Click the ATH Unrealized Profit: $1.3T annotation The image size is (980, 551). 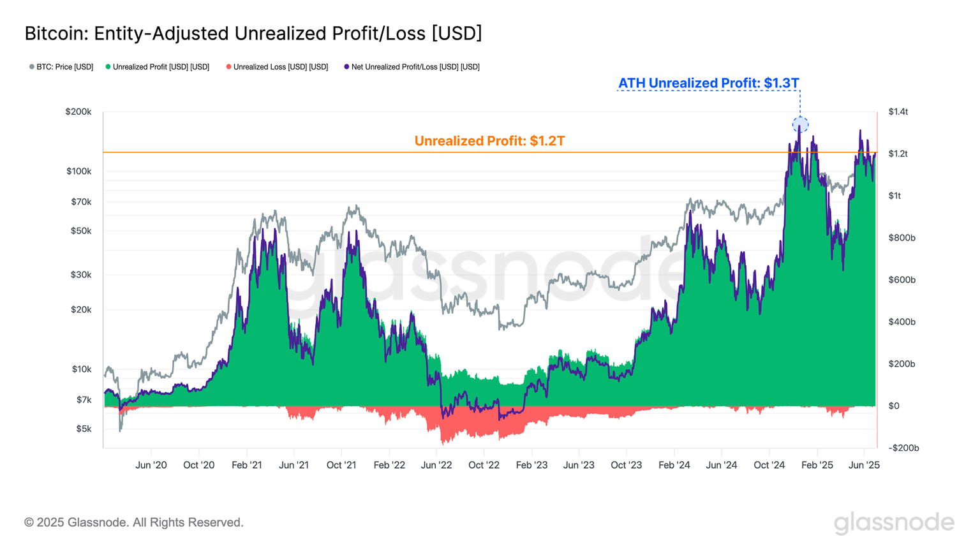(x=708, y=83)
